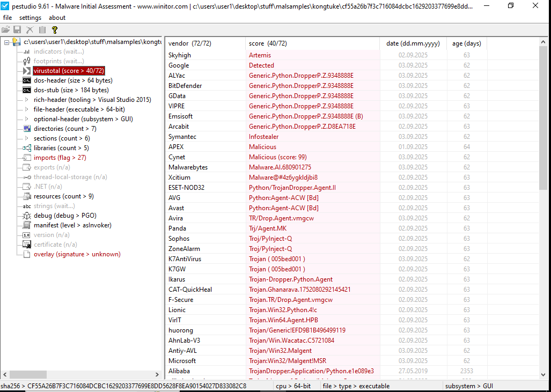This screenshot has width=551, height=392.
Task: Click the resources node icon
Action: pos(27,196)
